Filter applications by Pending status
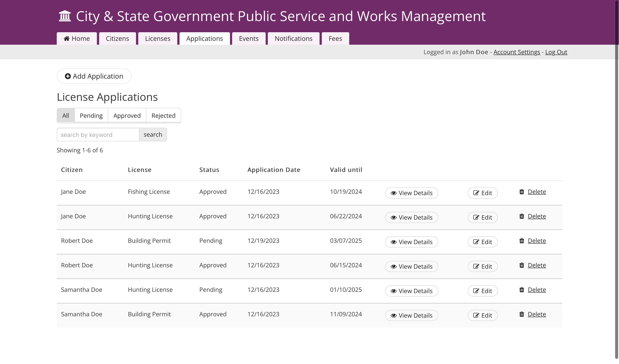This screenshot has height=364, width=619. [x=91, y=116]
